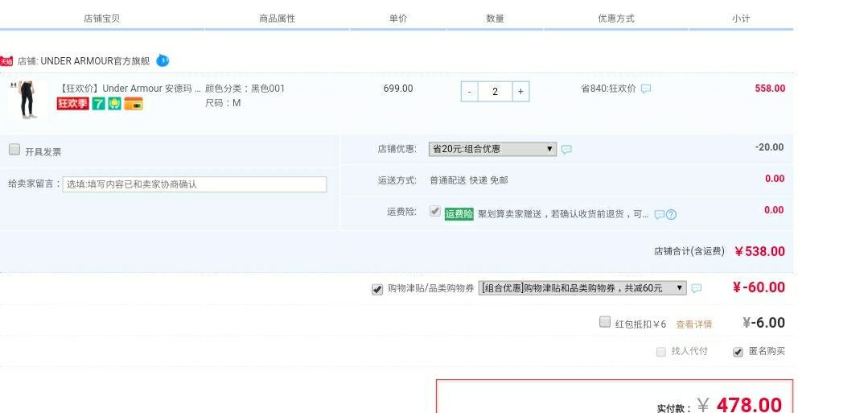This screenshot has width=868, height=413.
Task: Click the 小计 column header
Action: (741, 19)
